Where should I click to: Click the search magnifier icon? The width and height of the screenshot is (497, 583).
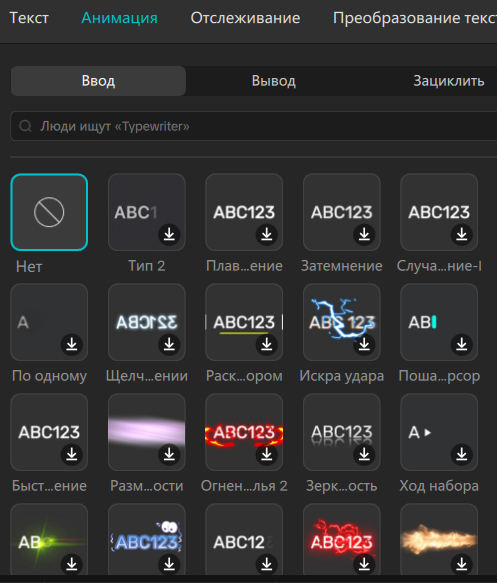pyautogui.click(x=25, y=126)
